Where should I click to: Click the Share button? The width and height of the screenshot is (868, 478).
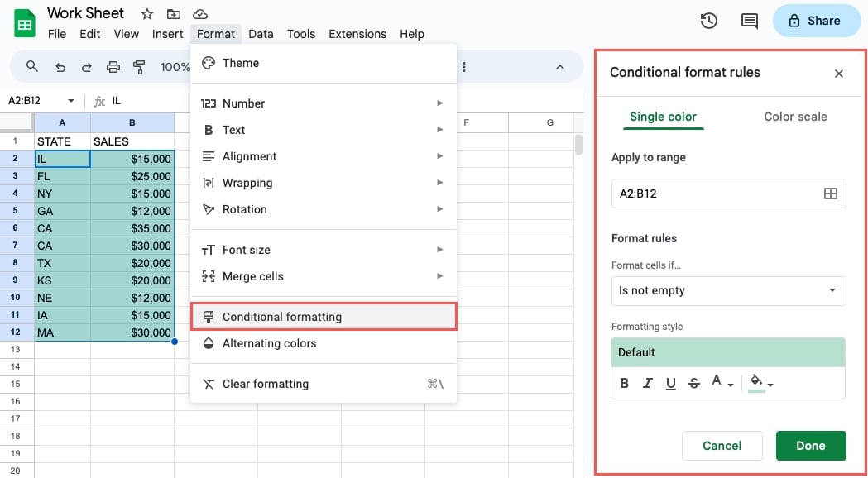(x=817, y=21)
